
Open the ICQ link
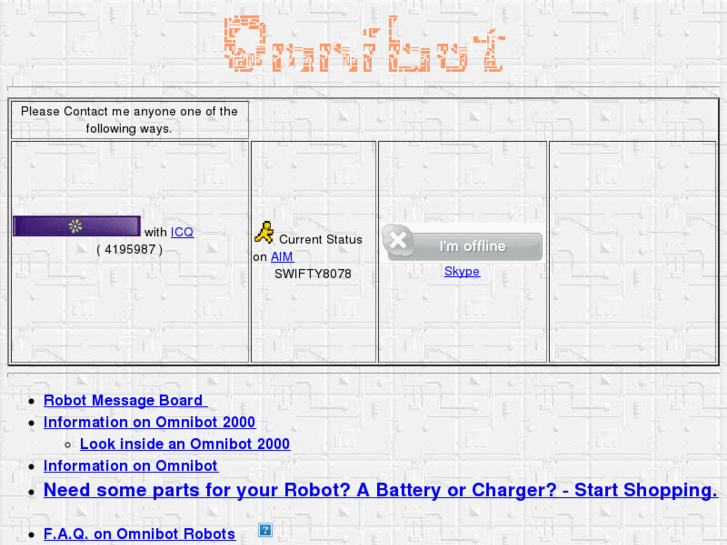click(x=182, y=232)
